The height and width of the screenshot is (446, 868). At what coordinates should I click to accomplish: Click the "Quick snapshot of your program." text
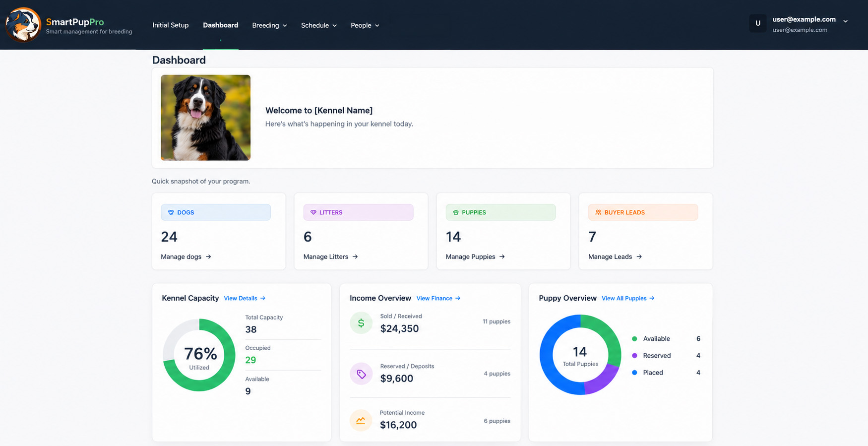pyautogui.click(x=201, y=182)
